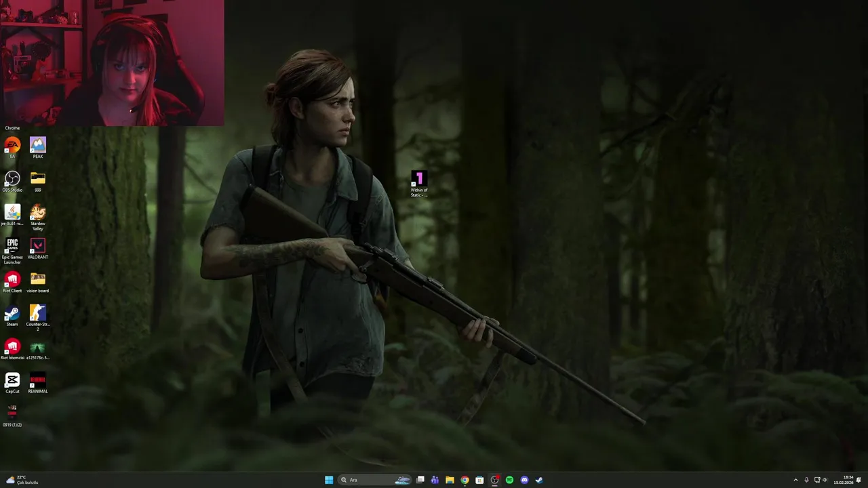868x488 pixels.
Task: Open Spotify from the taskbar
Action: (509, 480)
